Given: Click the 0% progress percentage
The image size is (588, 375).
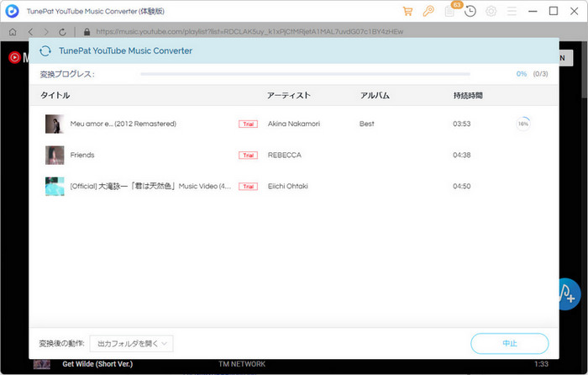Looking at the screenshot, I should click(522, 74).
